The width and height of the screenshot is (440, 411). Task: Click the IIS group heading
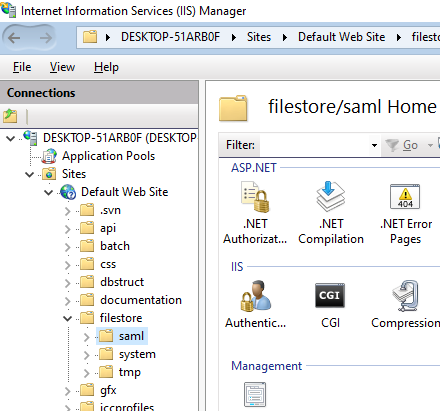pyautogui.click(x=237, y=267)
